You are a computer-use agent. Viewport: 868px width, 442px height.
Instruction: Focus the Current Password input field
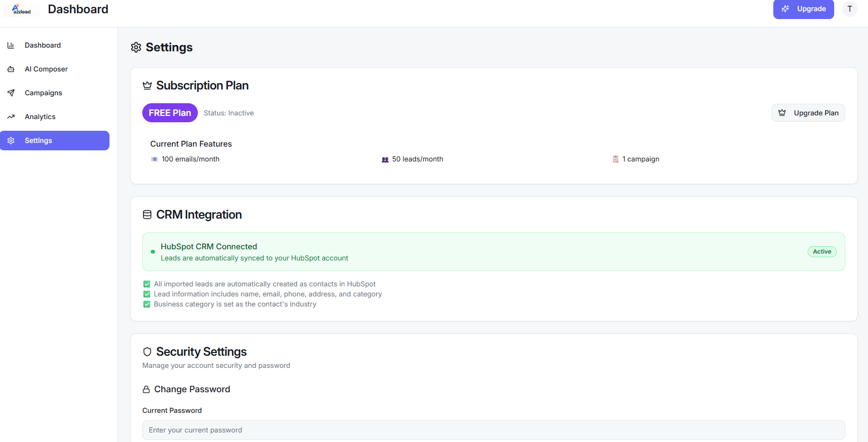click(x=493, y=430)
